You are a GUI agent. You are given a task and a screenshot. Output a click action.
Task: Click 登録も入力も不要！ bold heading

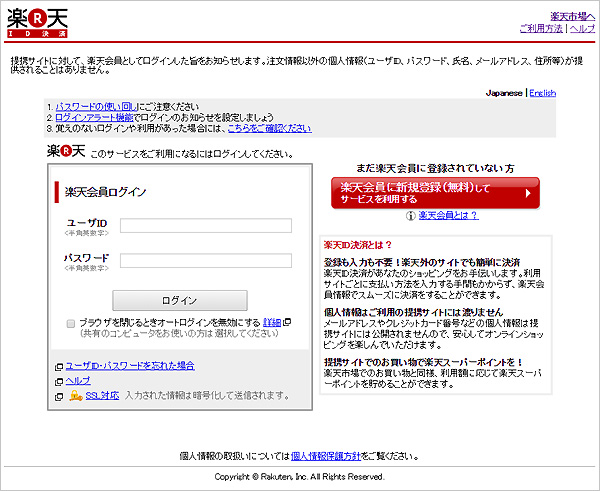[x=422, y=263]
